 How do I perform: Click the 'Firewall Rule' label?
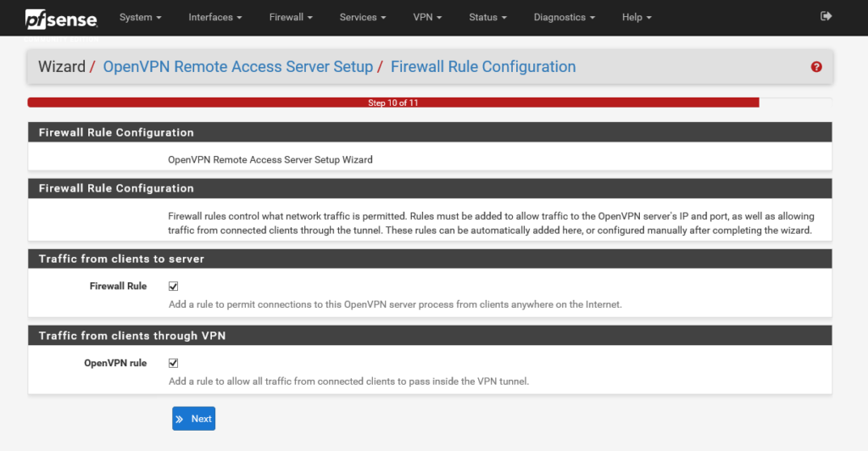[118, 286]
